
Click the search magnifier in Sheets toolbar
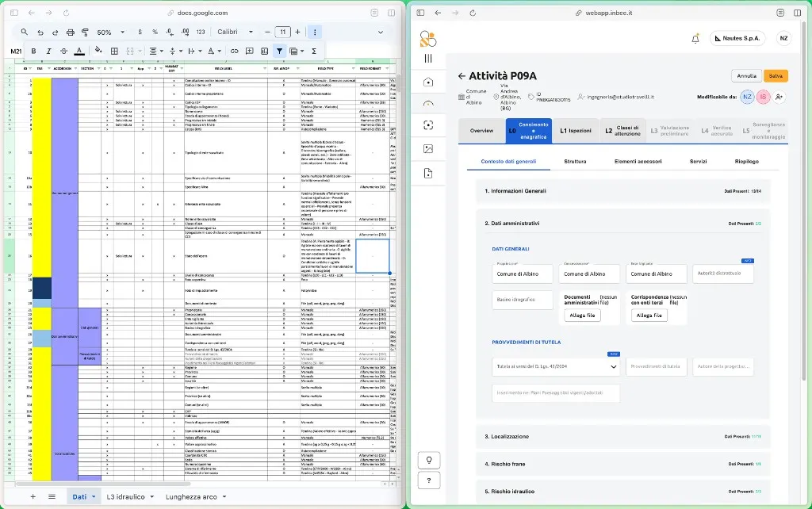(25, 32)
